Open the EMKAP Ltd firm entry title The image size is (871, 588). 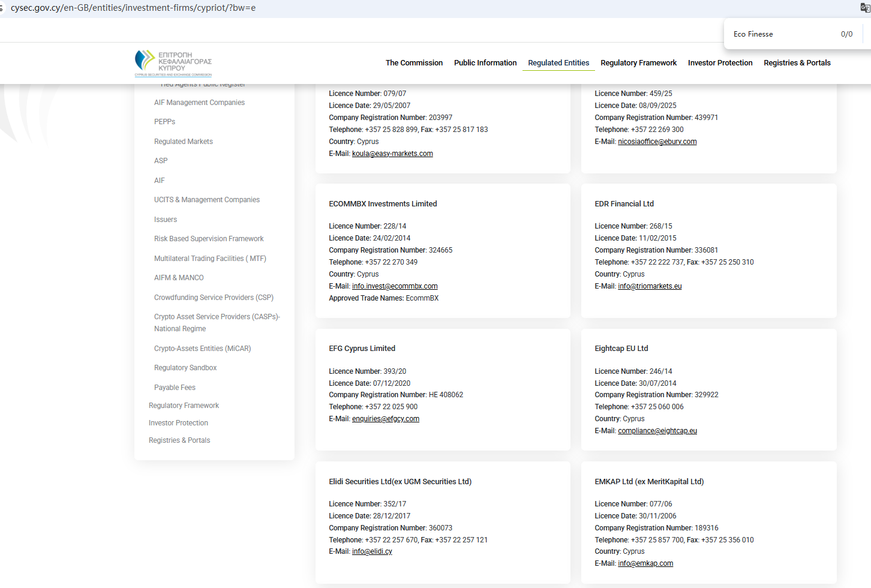[649, 482]
